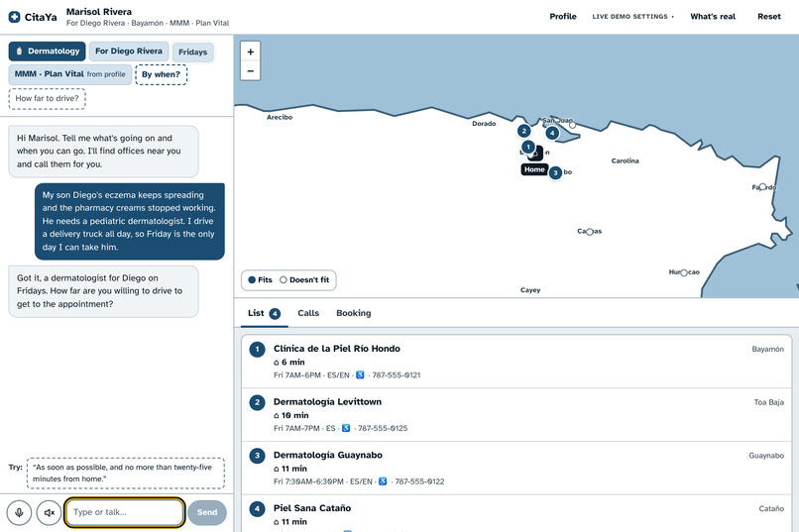This screenshot has height=532, width=799.
Task: Click the unfilled marker near San Juan
Action: (572, 125)
